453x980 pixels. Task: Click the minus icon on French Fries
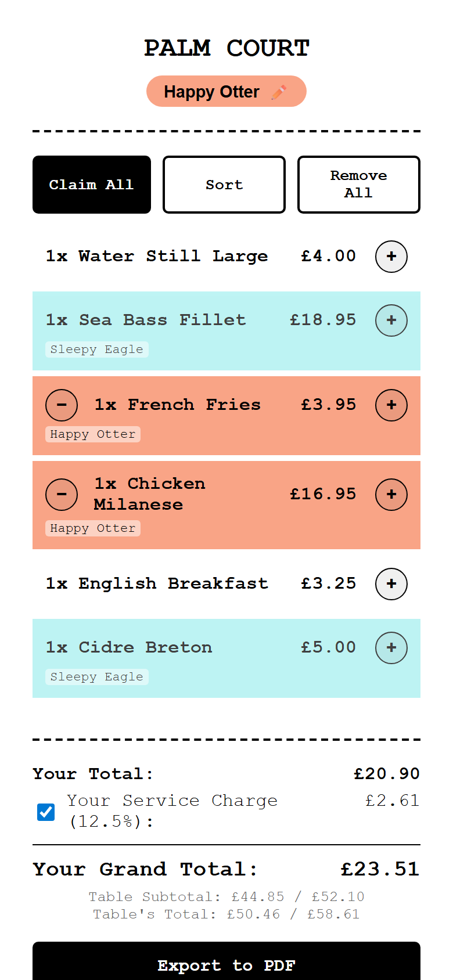[62, 405]
